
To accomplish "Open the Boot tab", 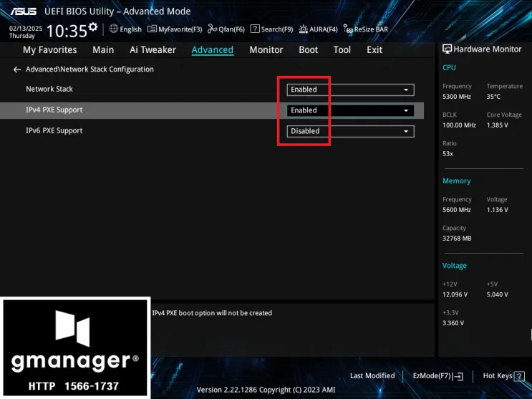I will [308, 50].
